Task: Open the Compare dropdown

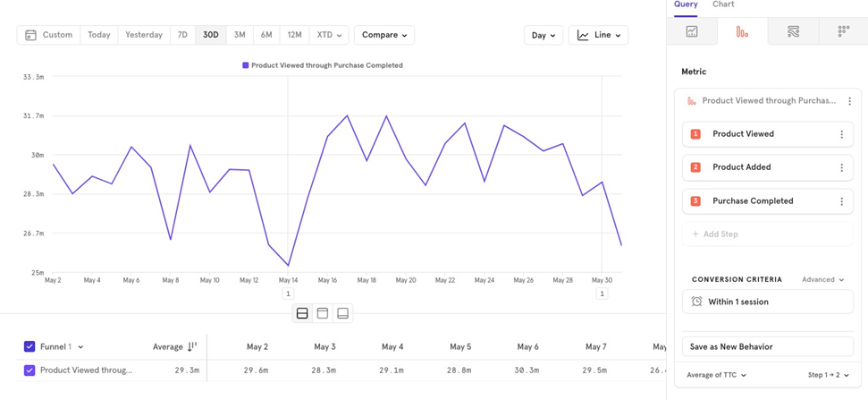Action: (x=384, y=35)
